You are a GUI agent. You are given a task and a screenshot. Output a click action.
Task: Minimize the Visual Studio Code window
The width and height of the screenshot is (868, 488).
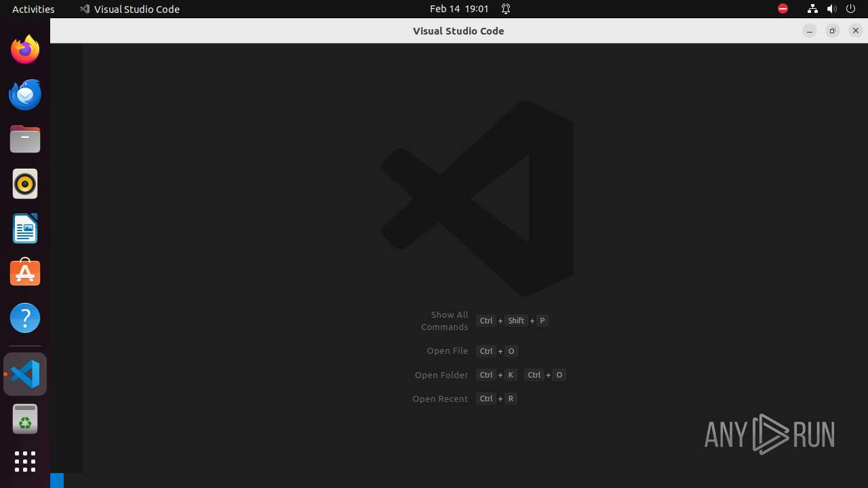click(810, 30)
